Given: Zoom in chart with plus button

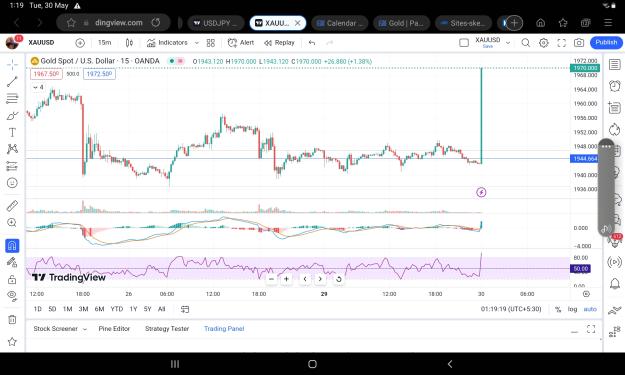Looking at the screenshot, I should click(x=286, y=279).
